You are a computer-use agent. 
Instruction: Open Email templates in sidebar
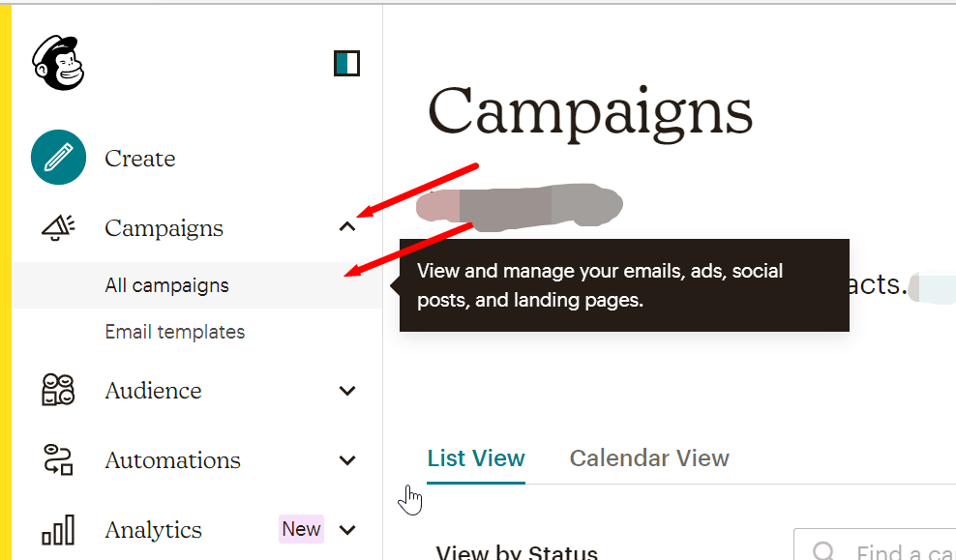pyautogui.click(x=175, y=332)
